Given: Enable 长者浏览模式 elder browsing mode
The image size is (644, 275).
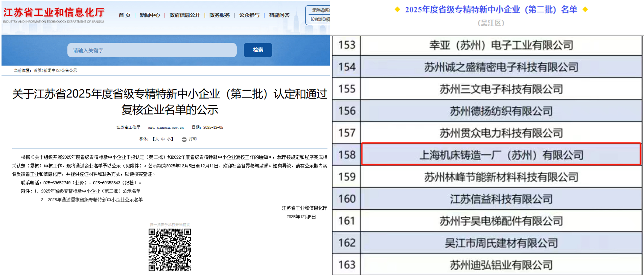Looking at the screenshot, I should tap(320, 19).
